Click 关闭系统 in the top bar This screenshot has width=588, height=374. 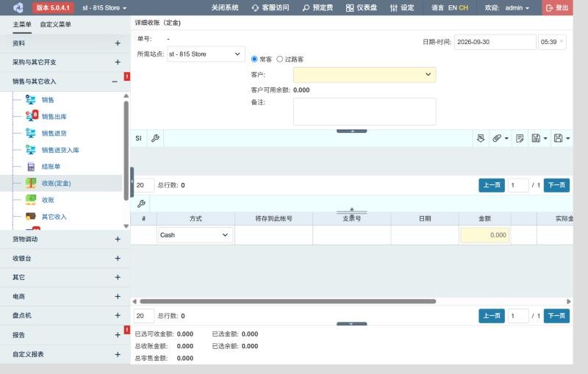coord(225,8)
